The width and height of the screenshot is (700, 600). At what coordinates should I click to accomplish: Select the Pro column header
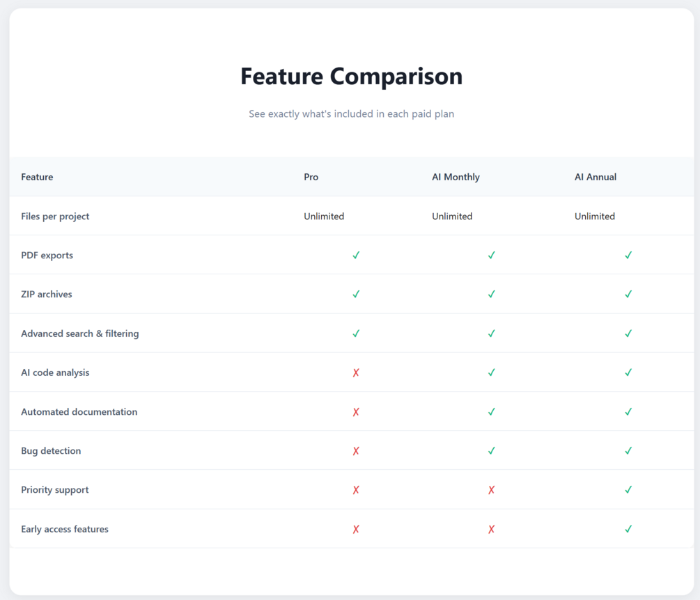311,177
